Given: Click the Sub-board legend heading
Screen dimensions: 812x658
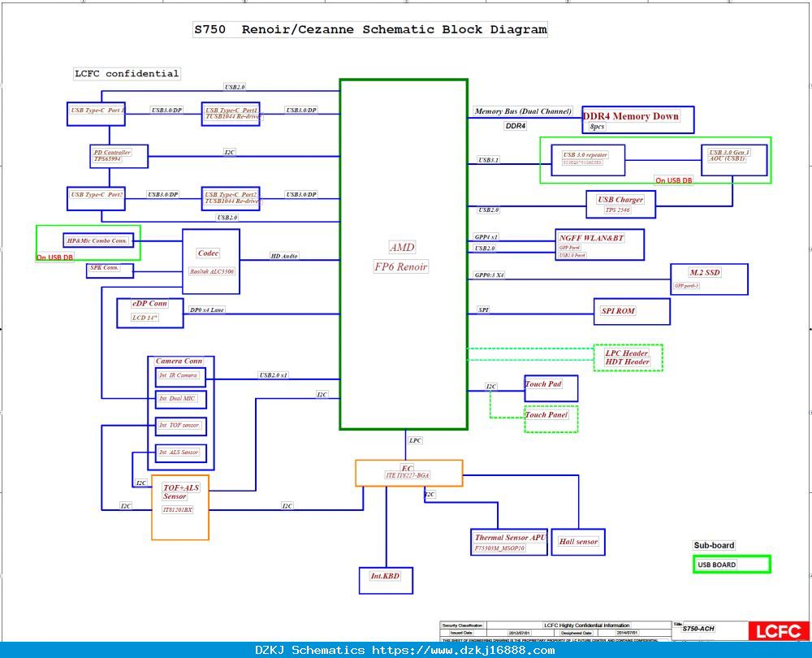Looking at the screenshot, I should pyautogui.click(x=714, y=545).
